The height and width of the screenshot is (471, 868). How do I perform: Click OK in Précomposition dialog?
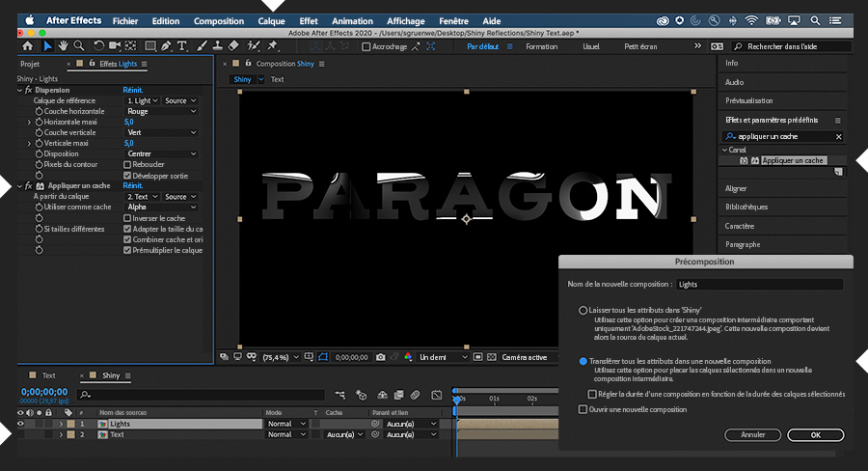pyautogui.click(x=815, y=435)
